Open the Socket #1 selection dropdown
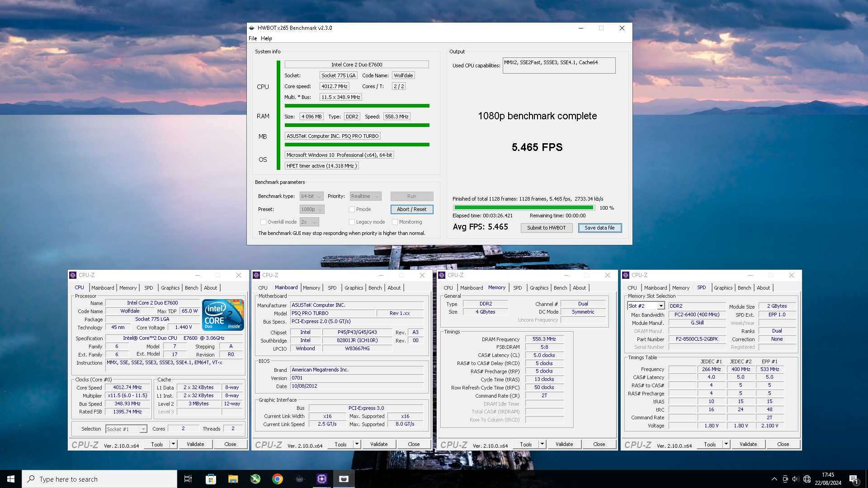 pos(126,429)
